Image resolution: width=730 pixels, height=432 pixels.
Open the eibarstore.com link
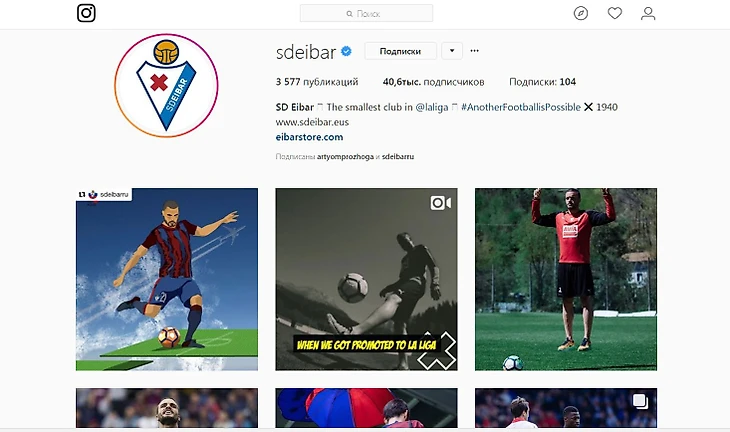tap(309, 137)
